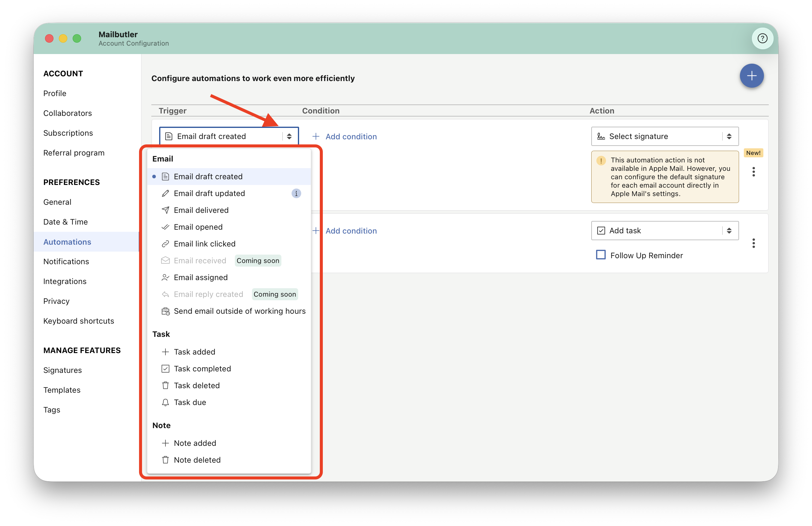Image resolution: width=812 pixels, height=526 pixels.
Task: Open Notifications preferences
Action: (66, 261)
